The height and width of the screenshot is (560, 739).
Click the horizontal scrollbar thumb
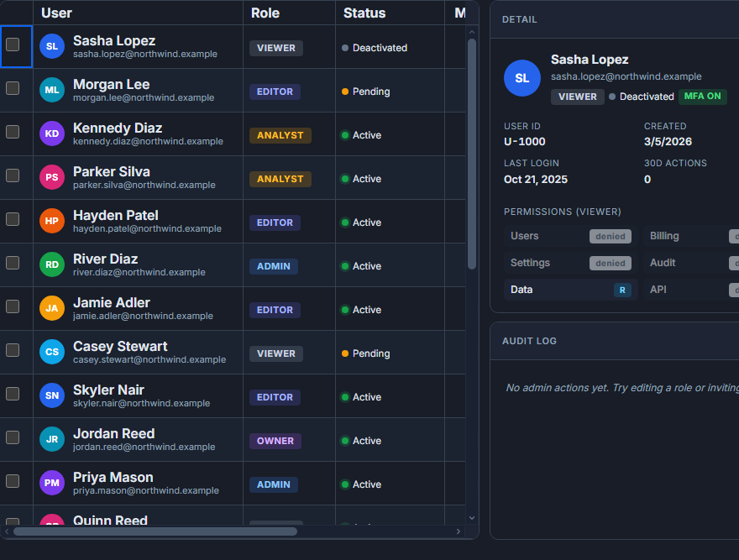coord(155,531)
